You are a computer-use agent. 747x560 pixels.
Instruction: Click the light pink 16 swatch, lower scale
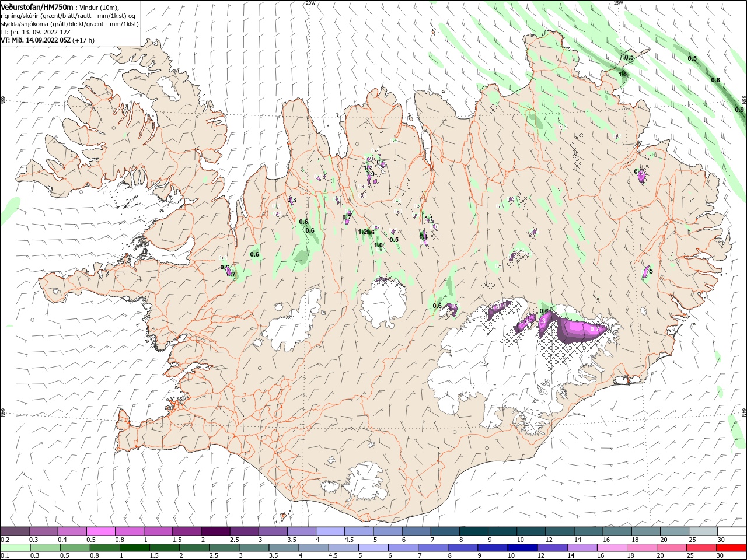click(x=611, y=548)
